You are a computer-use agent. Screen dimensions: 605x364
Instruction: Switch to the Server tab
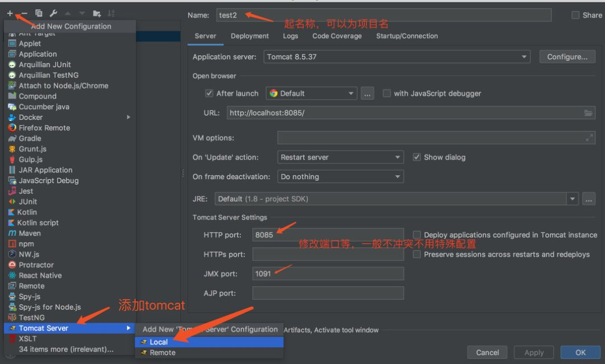[205, 36]
